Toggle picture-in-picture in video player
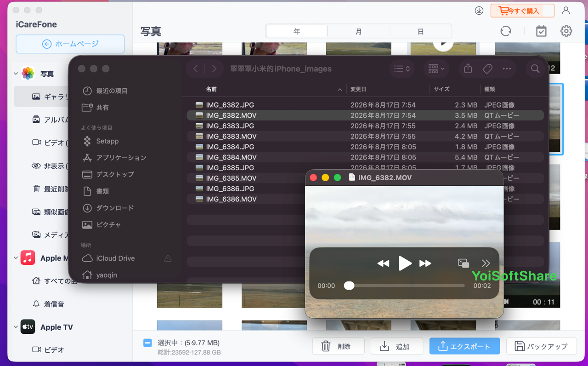Viewport: 588px width, 366px height. 464,263
